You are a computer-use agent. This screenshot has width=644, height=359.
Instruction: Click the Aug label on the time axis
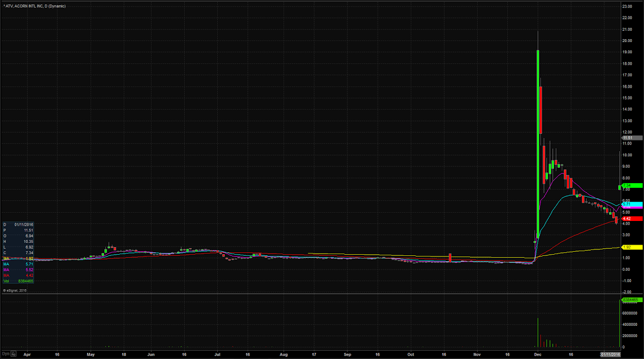284,354
